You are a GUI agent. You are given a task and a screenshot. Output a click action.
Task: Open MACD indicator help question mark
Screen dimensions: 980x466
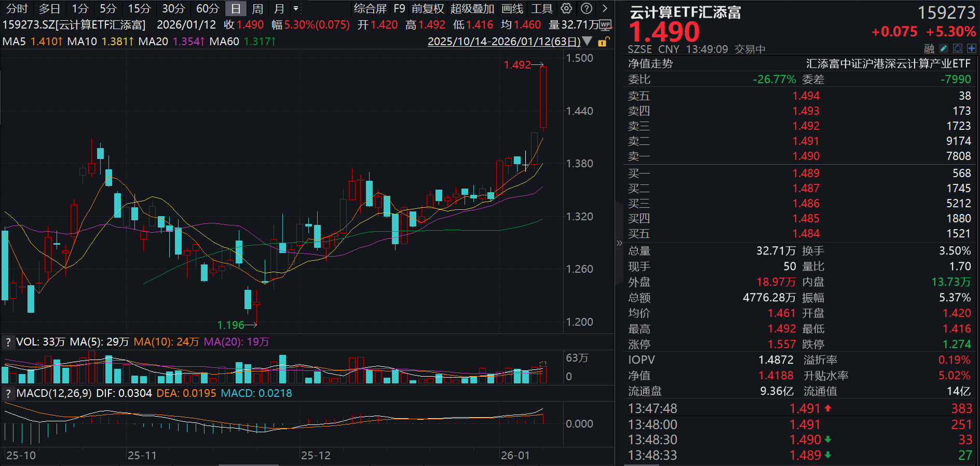point(8,393)
